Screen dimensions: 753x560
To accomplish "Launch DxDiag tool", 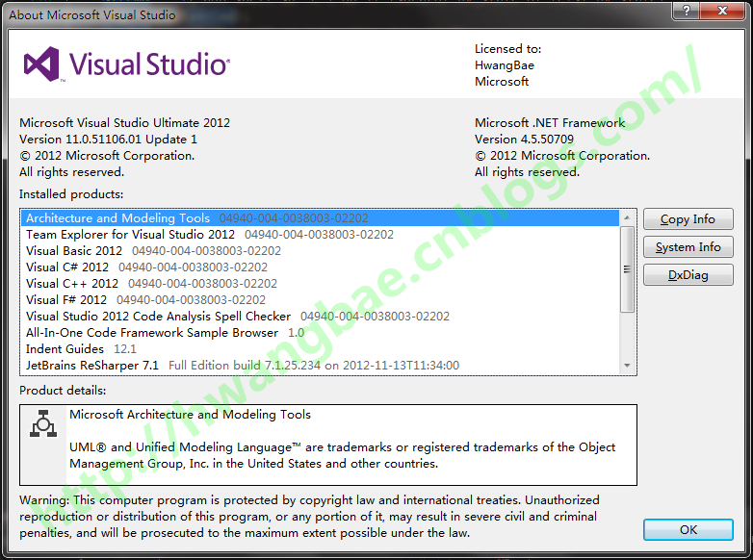I will (688, 274).
